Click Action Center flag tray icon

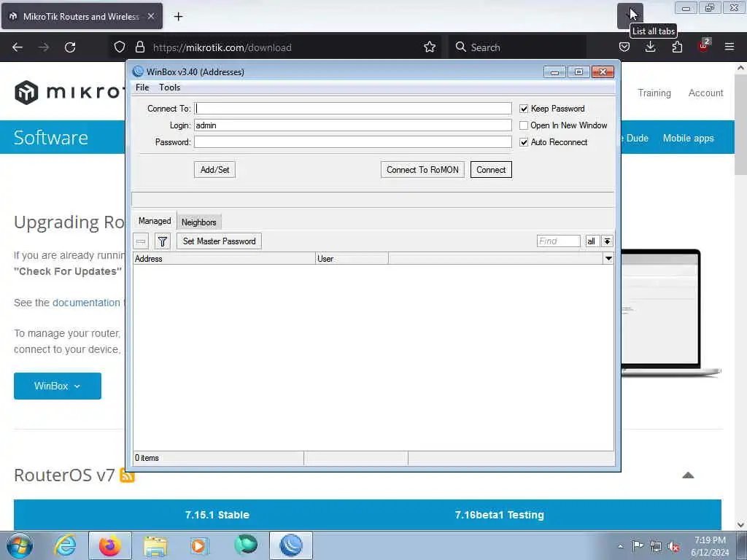point(638,545)
